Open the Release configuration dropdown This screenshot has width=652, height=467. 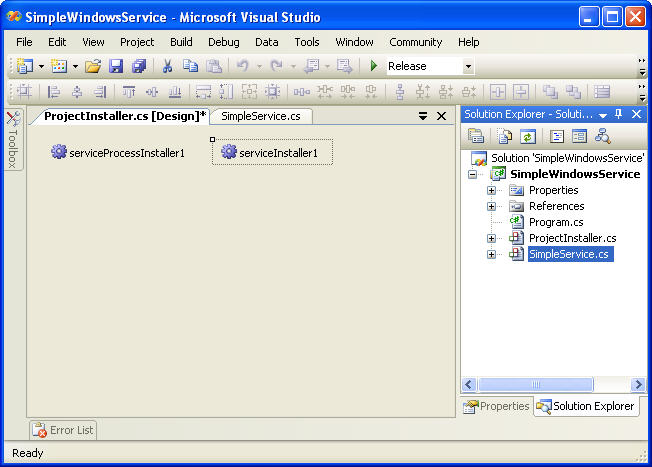[x=468, y=66]
